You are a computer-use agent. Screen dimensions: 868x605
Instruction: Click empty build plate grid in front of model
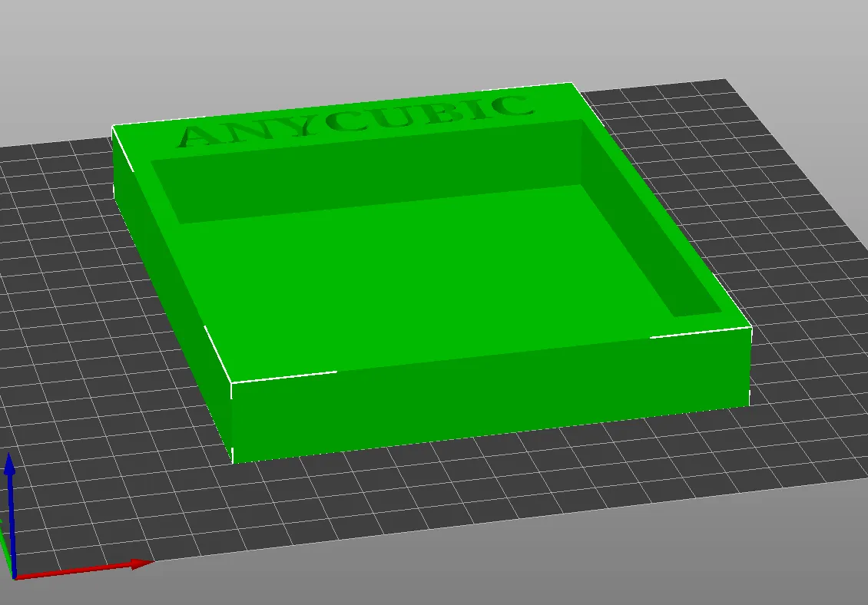click(x=461, y=499)
